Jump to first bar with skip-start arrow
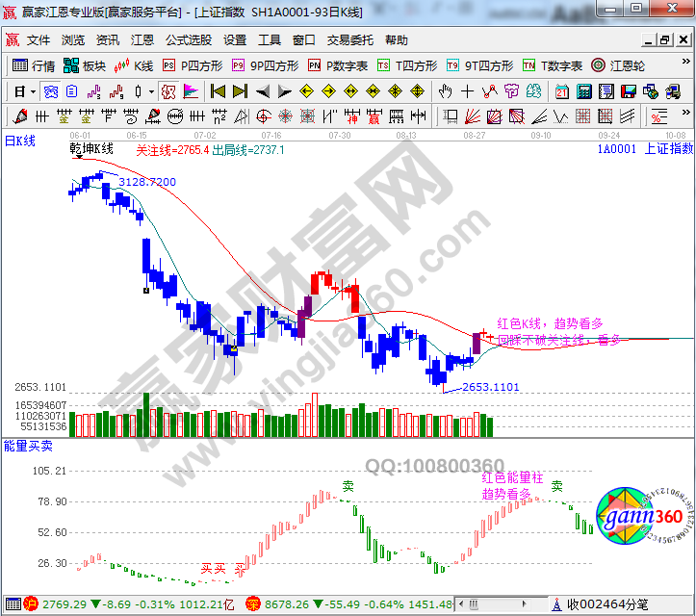 click(x=218, y=91)
